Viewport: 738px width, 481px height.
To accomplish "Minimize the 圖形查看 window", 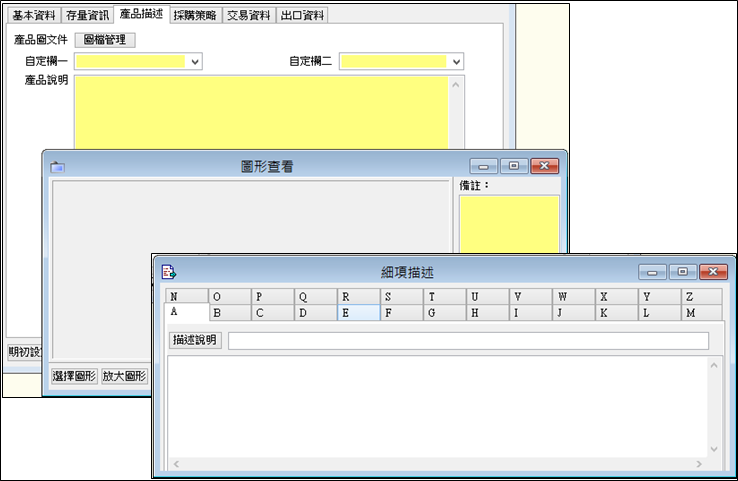I will click(x=484, y=166).
